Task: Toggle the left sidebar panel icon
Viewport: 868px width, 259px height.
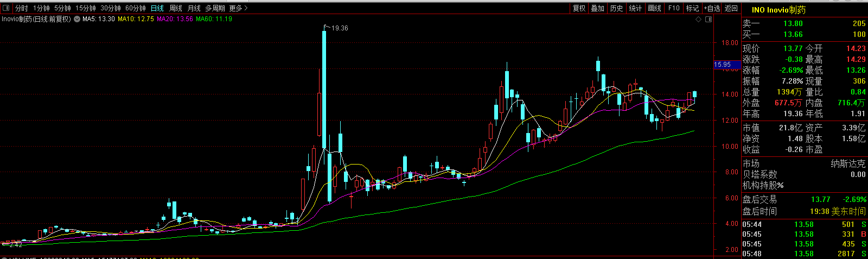Action: tap(7, 8)
